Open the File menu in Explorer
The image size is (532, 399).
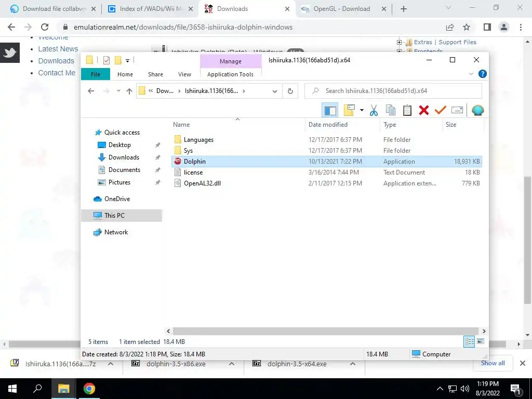96,74
